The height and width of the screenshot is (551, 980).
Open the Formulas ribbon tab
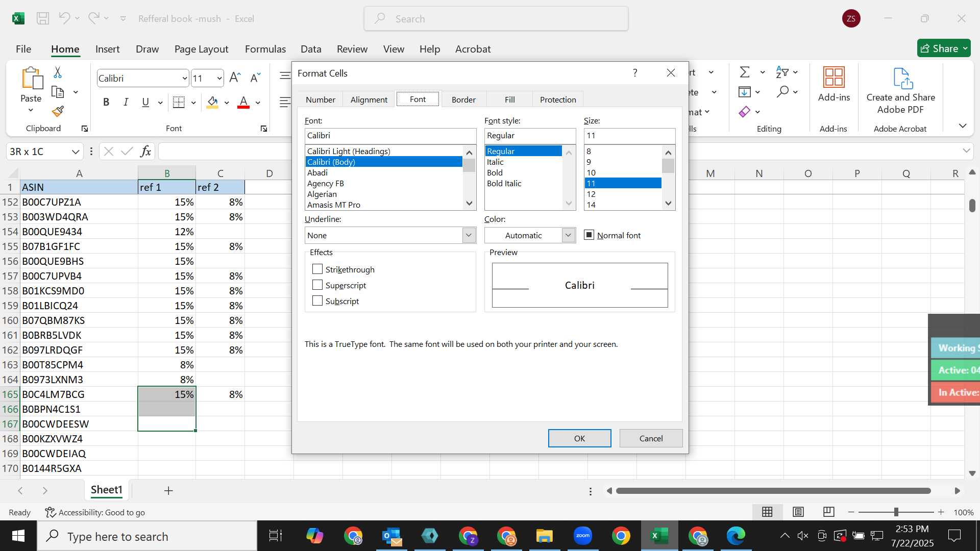pos(265,49)
